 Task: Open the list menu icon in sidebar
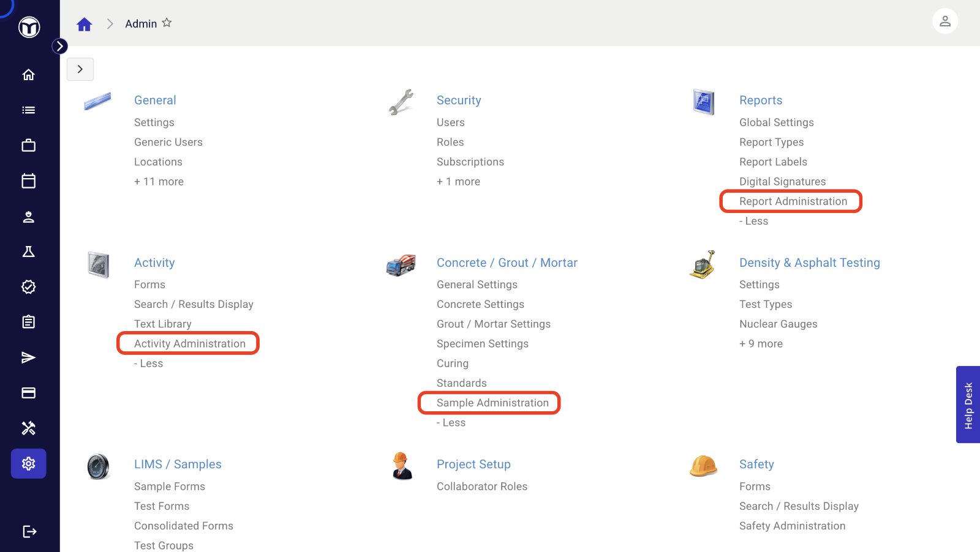coord(28,110)
